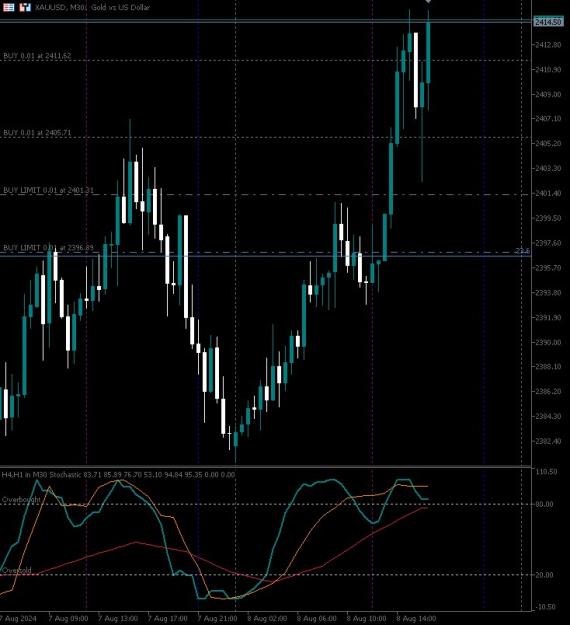Click stochastic scale value 80.00
This screenshot has width=570, height=625.
click(544, 504)
